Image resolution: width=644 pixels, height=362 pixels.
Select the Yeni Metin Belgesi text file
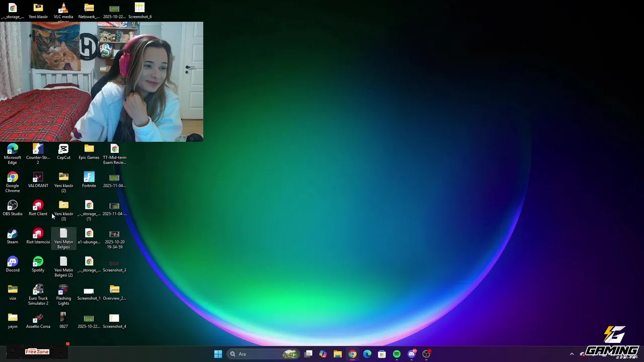63,238
